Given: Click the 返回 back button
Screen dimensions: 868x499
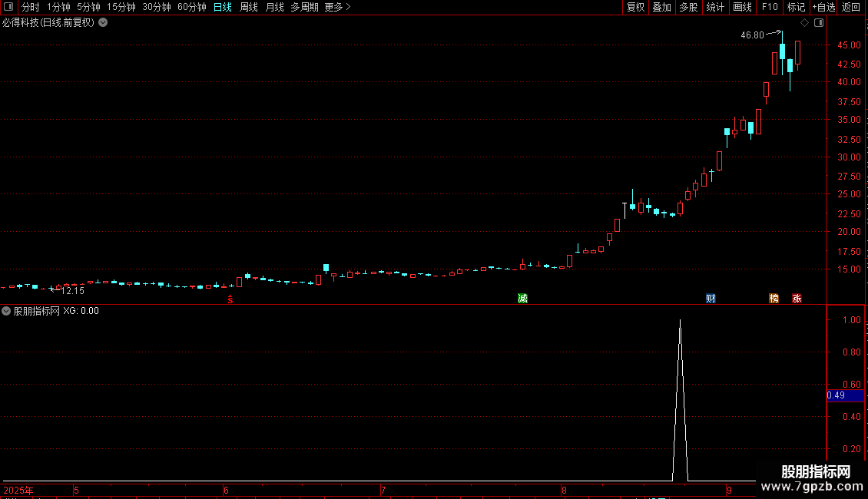Looking at the screenshot, I should 851,7.
